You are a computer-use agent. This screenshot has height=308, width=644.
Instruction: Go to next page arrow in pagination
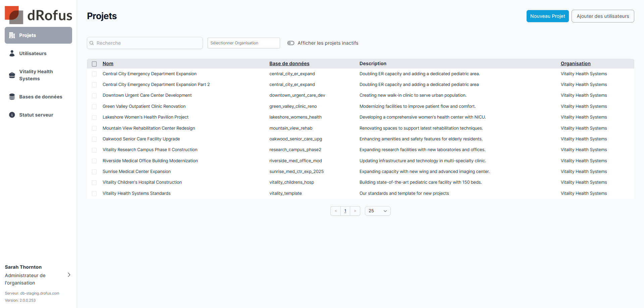(x=355, y=211)
